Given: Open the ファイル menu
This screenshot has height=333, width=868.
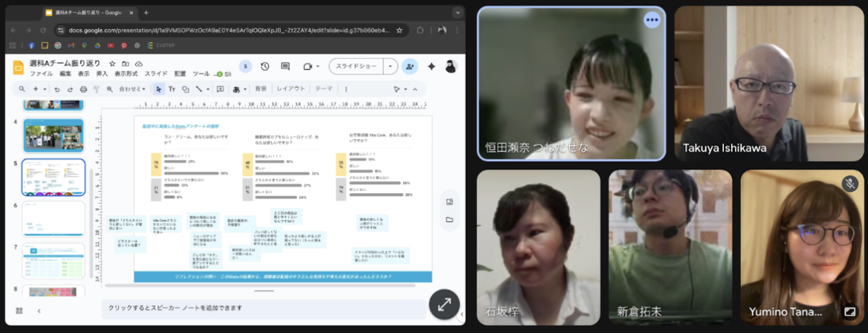Looking at the screenshot, I should pos(41,74).
